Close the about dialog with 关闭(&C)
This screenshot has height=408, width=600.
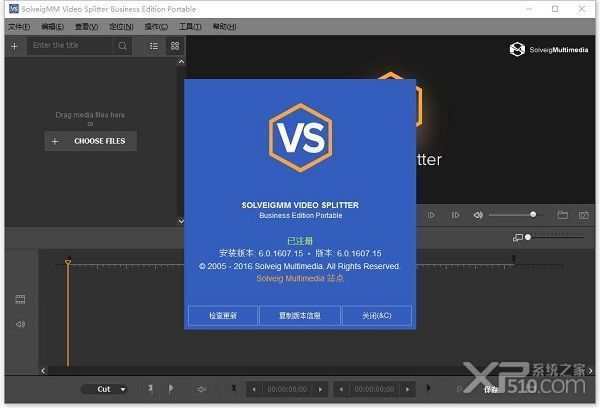377,315
